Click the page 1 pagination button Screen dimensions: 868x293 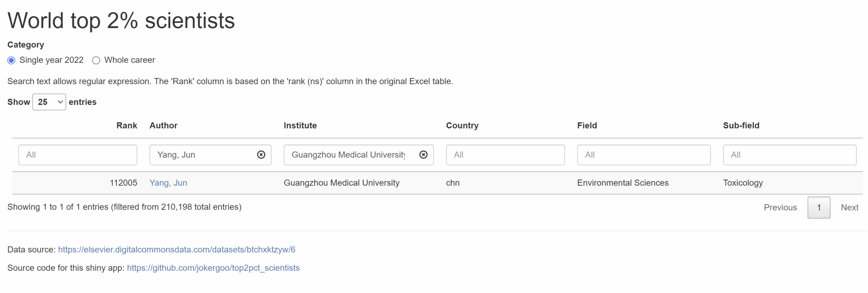pos(819,207)
